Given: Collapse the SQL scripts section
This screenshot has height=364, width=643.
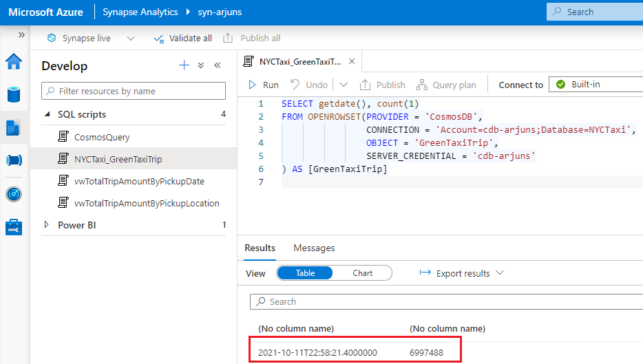Looking at the screenshot, I should (47, 114).
